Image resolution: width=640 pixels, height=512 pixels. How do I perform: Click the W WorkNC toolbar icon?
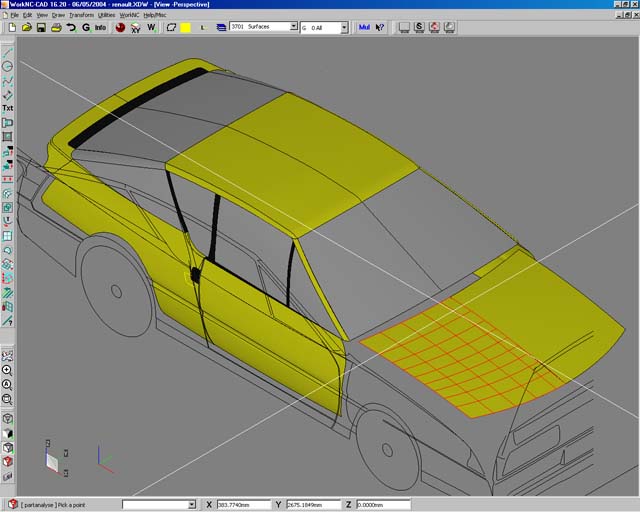[152, 28]
